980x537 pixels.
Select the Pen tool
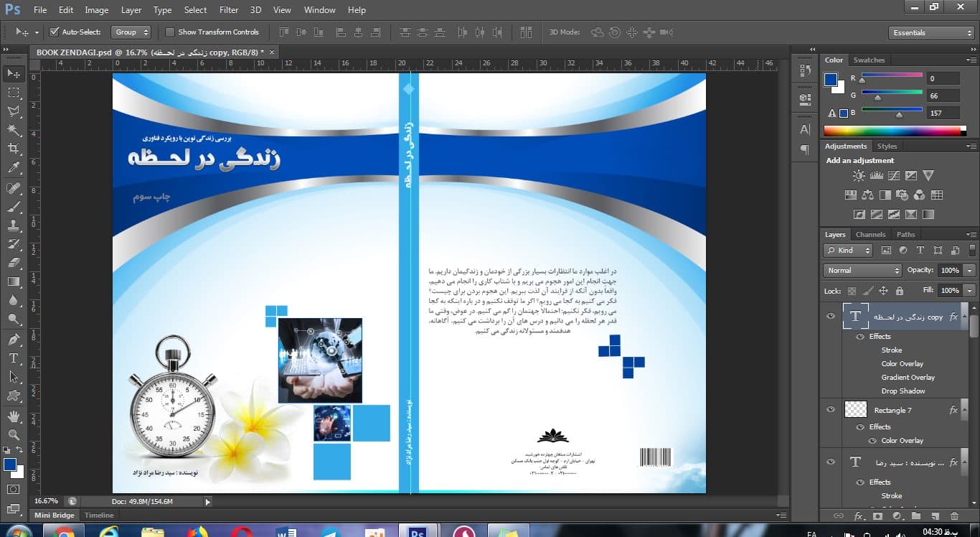tap(14, 339)
